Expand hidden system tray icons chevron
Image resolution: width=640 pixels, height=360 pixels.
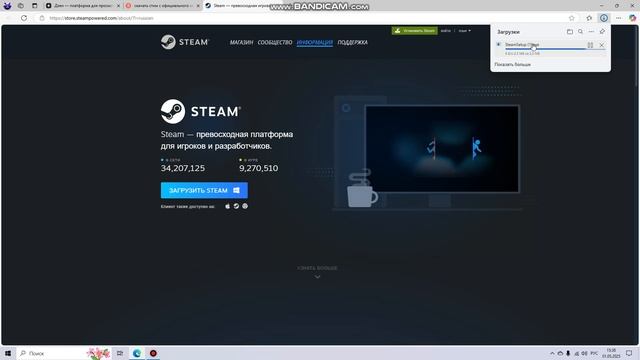pyautogui.click(x=552, y=353)
